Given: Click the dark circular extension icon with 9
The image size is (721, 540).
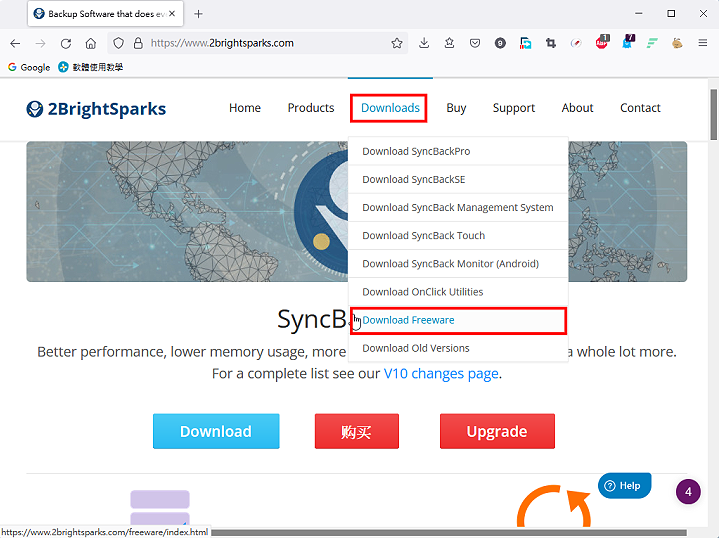Looking at the screenshot, I should [500, 43].
